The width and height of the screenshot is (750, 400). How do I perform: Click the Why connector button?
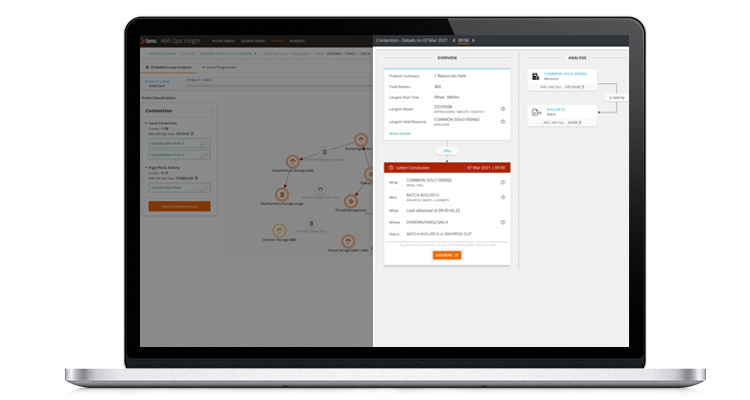(447, 151)
